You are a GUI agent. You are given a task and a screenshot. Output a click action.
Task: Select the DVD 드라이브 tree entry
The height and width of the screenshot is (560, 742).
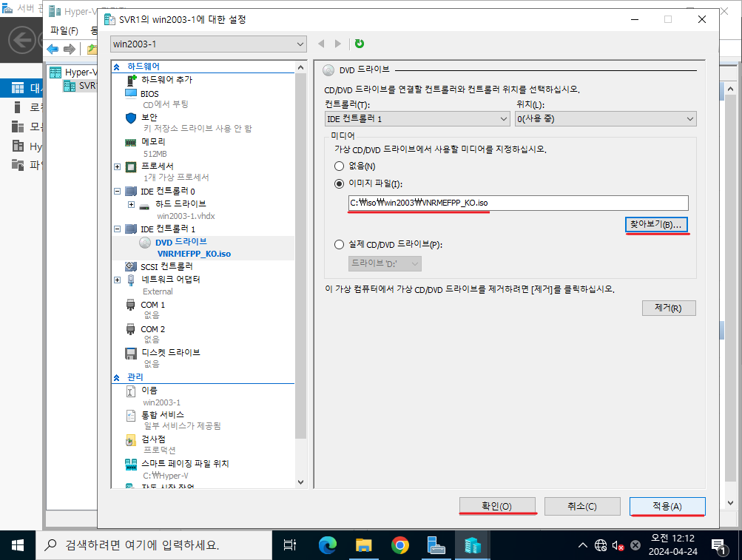pyautogui.click(x=181, y=243)
